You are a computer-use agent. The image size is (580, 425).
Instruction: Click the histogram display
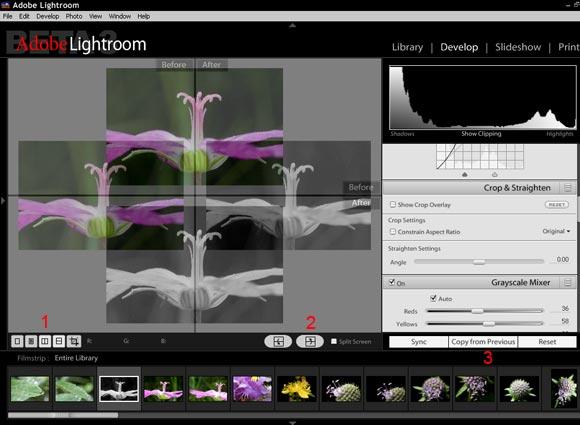[x=483, y=97]
